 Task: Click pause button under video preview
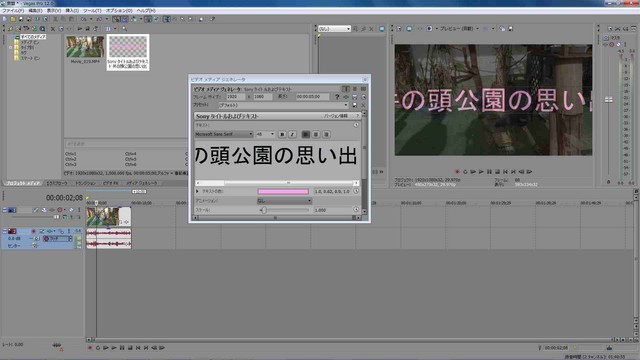pyautogui.click(x=489, y=172)
